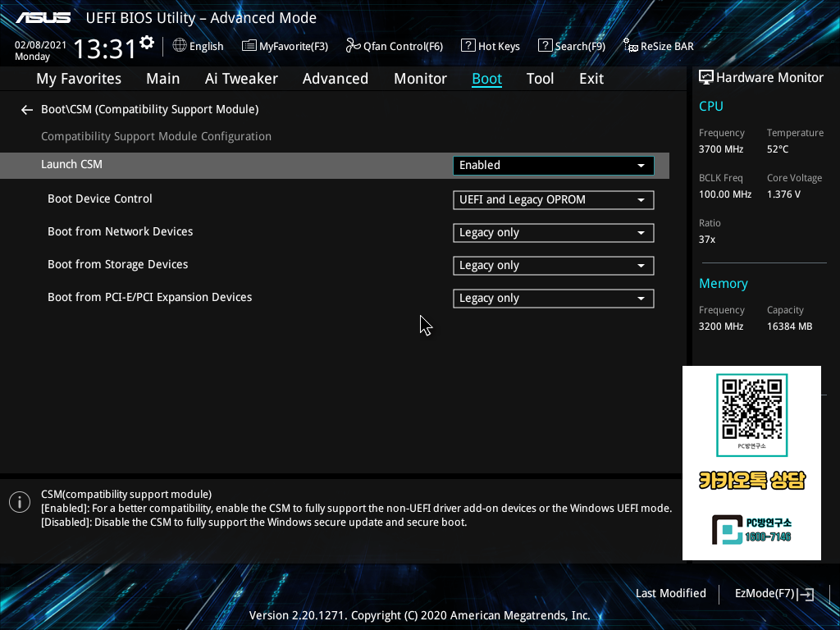Open Boot Device Control dropdown
The width and height of the screenshot is (840, 630).
coord(554,200)
